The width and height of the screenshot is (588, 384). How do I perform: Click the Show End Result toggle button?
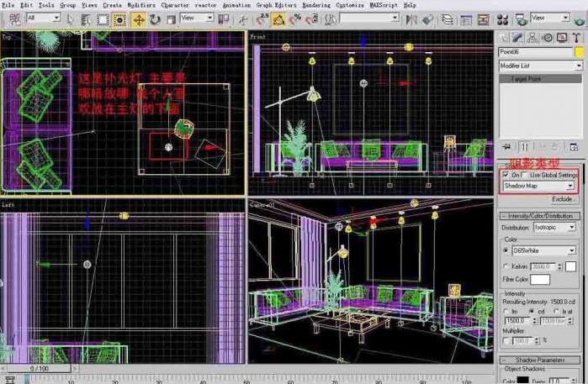pos(525,147)
